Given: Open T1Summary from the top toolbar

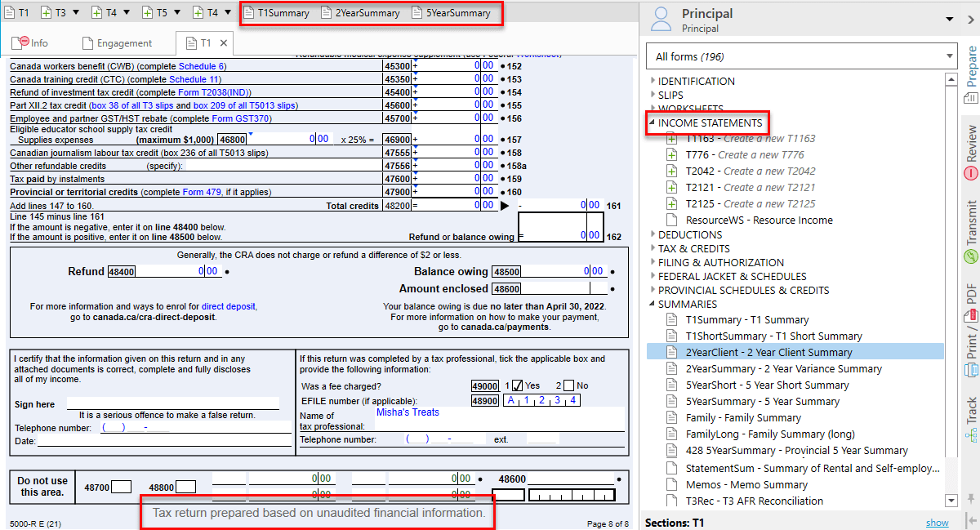Looking at the screenshot, I should pos(276,13).
